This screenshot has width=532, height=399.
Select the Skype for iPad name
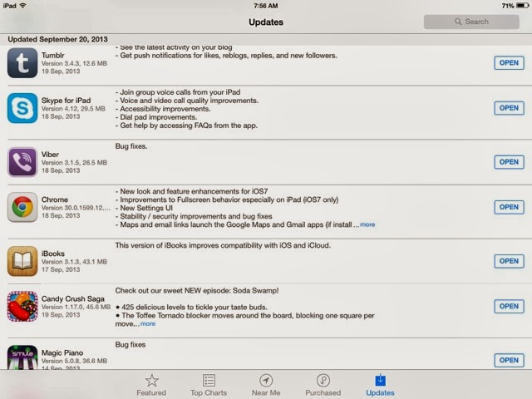(66, 101)
